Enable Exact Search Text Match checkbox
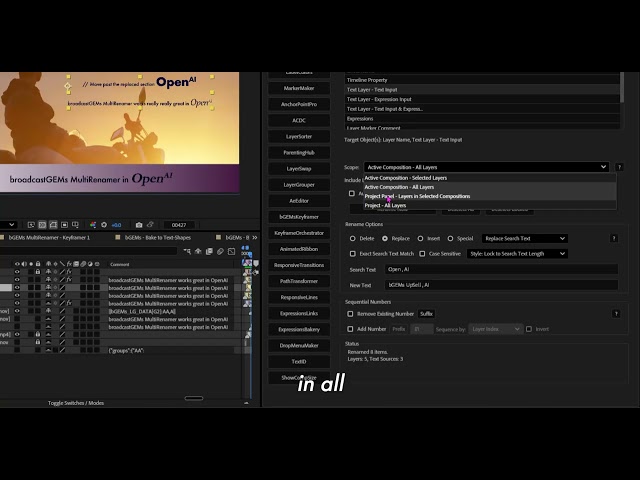Viewport: 640px width, 480px height. pyautogui.click(x=353, y=254)
